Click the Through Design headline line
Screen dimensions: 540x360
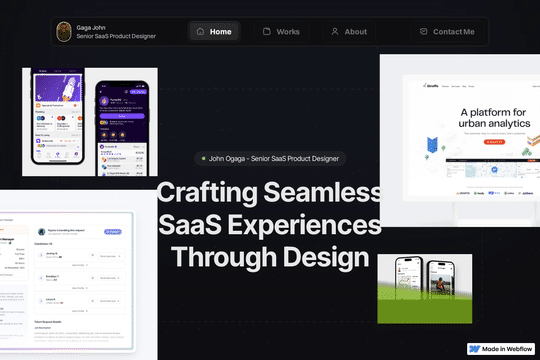270,257
